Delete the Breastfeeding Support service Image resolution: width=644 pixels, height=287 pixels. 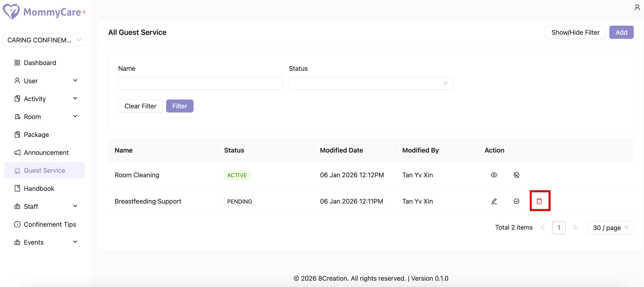click(x=539, y=201)
